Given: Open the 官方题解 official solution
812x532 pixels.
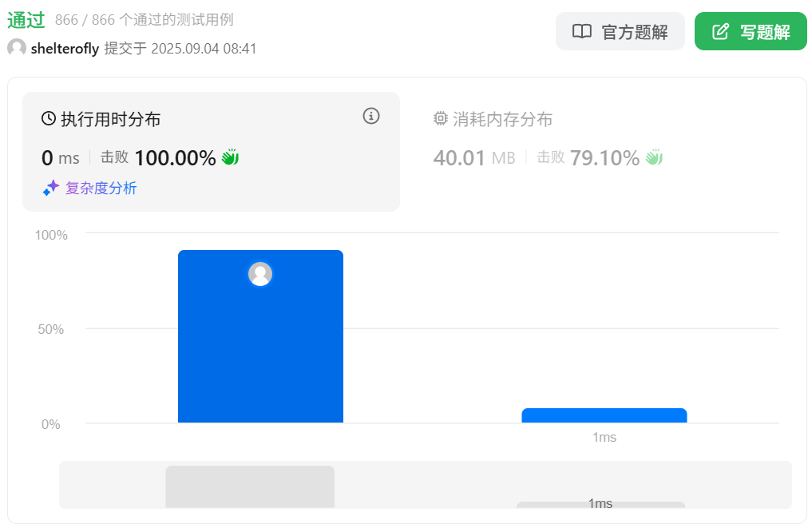Looking at the screenshot, I should [x=620, y=32].
